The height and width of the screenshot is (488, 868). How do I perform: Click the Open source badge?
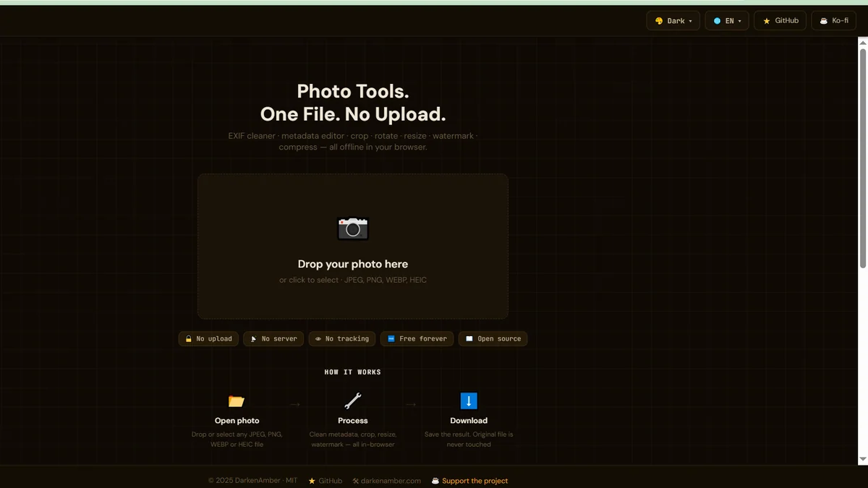pos(493,338)
